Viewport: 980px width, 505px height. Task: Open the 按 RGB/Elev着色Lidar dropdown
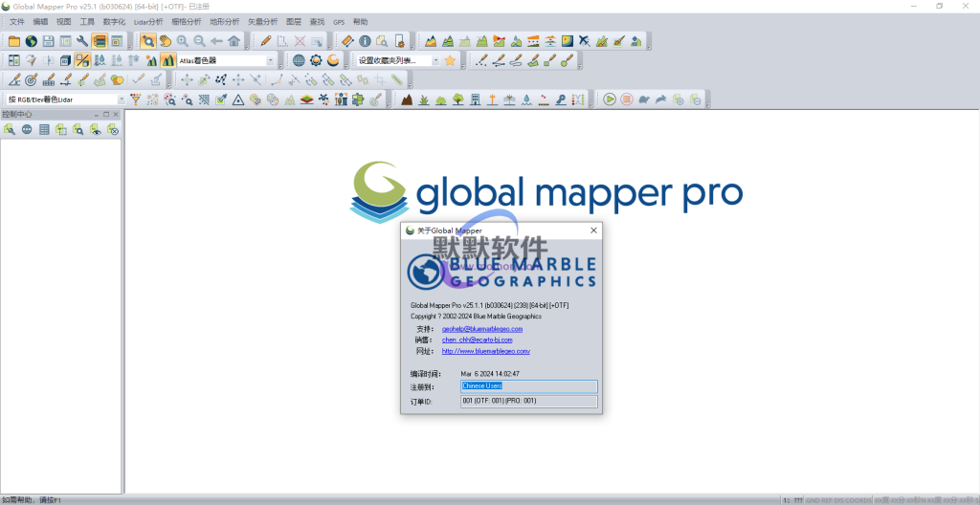122,99
